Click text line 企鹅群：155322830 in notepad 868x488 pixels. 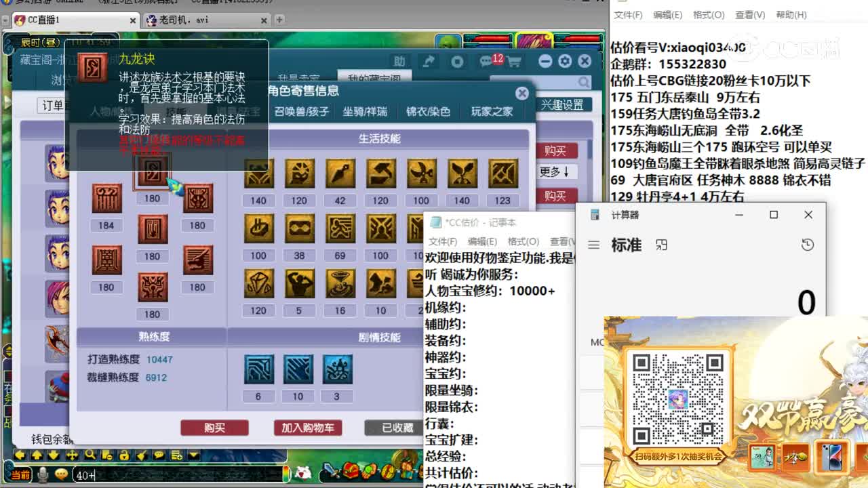point(669,64)
